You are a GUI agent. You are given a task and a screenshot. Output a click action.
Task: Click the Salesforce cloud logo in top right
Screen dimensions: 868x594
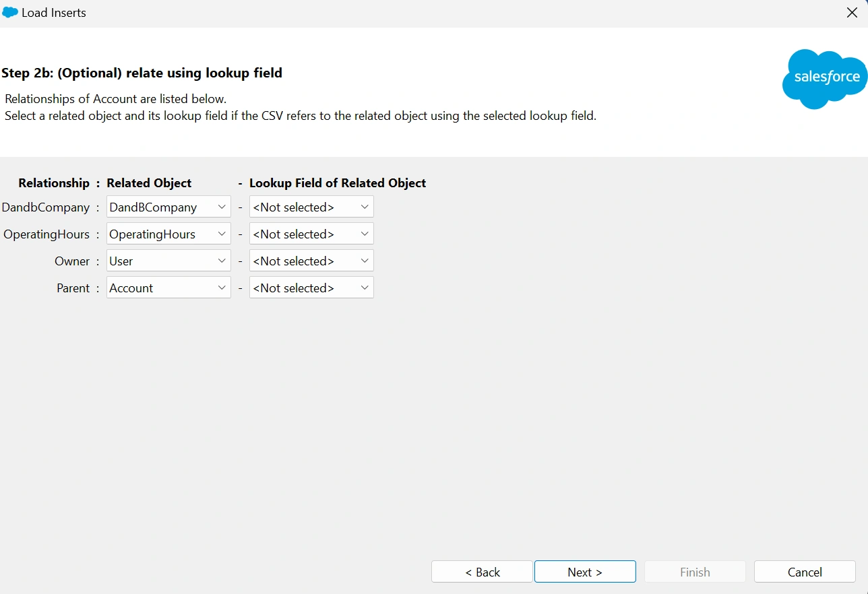[x=824, y=79]
